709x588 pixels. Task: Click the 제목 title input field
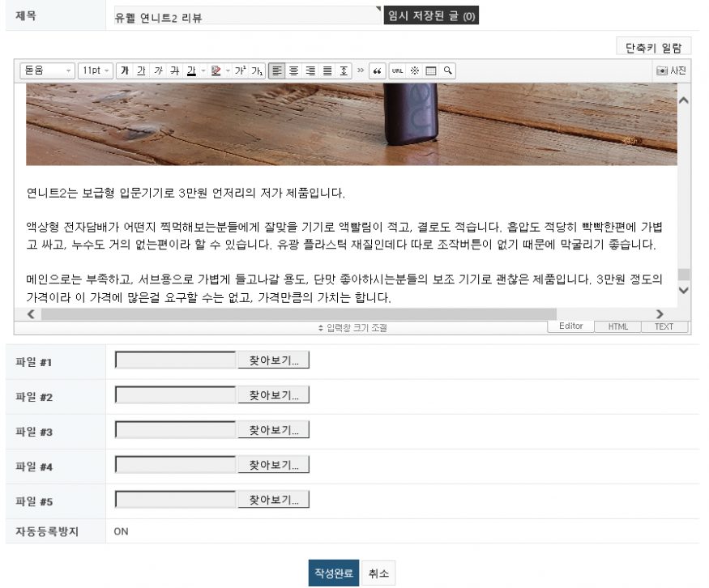click(x=245, y=16)
